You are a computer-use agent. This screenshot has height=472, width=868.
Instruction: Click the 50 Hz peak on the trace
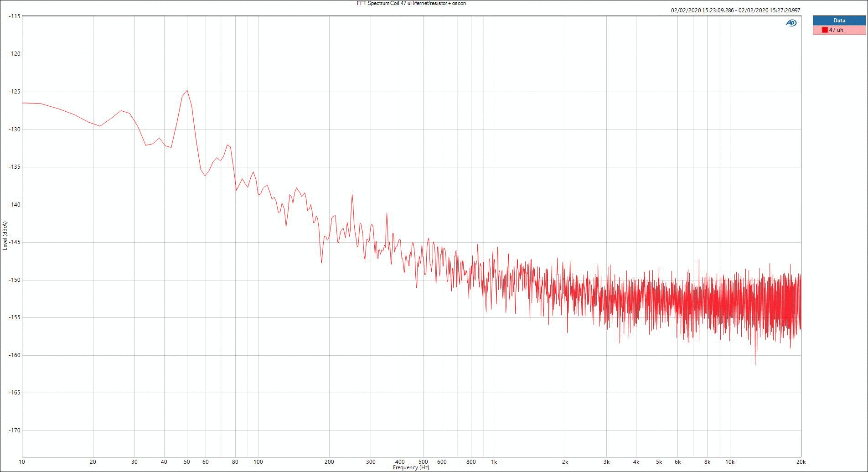187,90
